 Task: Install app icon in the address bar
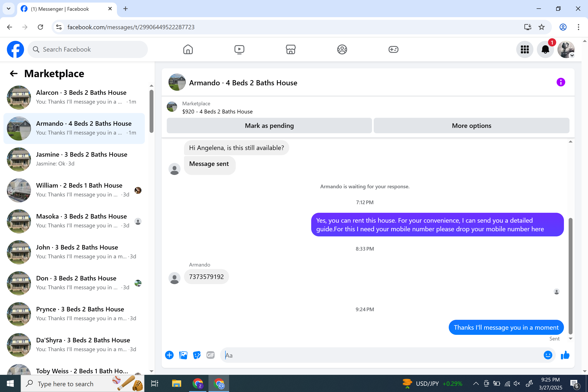(527, 27)
